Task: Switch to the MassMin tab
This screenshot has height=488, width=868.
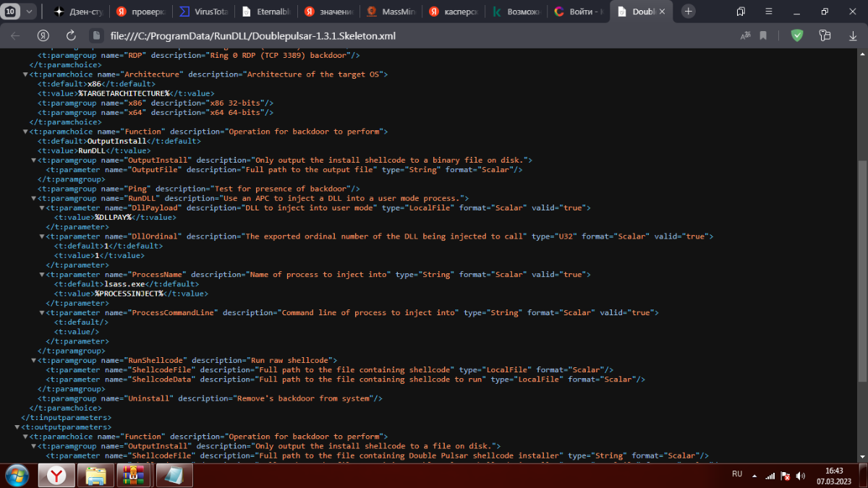Action: [x=392, y=12]
